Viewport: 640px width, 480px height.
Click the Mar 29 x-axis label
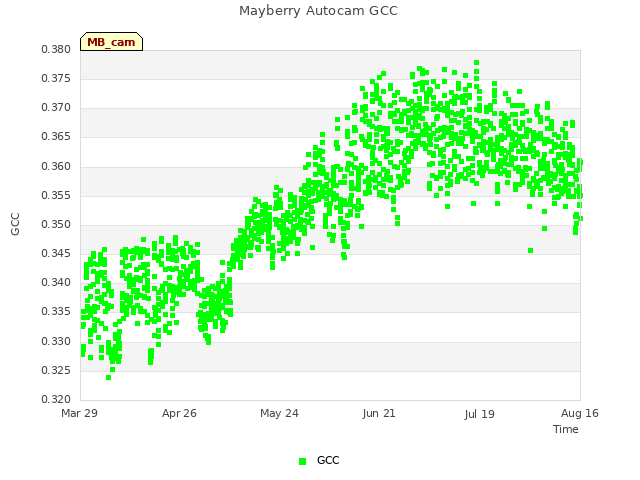click(x=80, y=413)
